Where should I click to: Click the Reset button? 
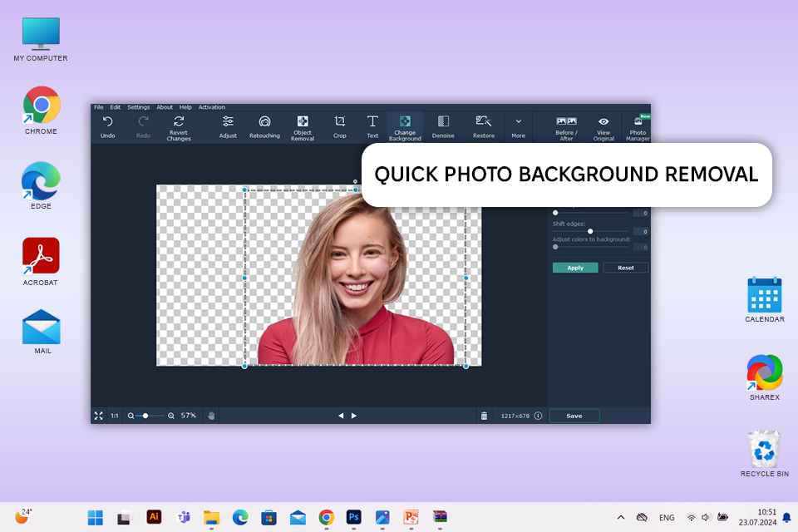coord(625,268)
